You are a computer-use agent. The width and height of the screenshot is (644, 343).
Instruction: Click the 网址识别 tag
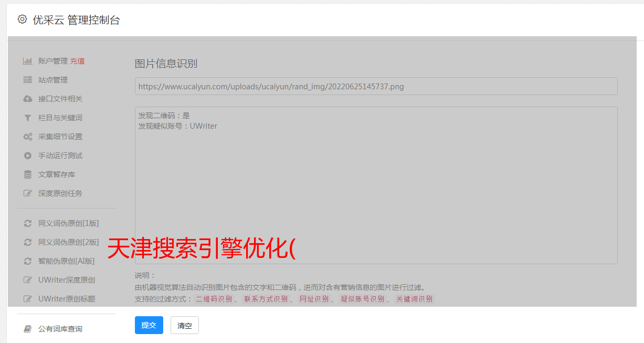[x=314, y=299]
